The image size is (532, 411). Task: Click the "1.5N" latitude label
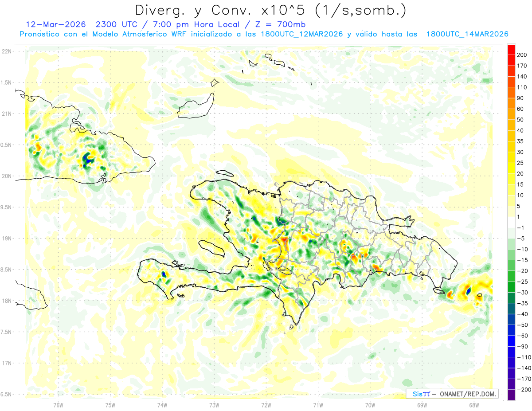click(6, 82)
